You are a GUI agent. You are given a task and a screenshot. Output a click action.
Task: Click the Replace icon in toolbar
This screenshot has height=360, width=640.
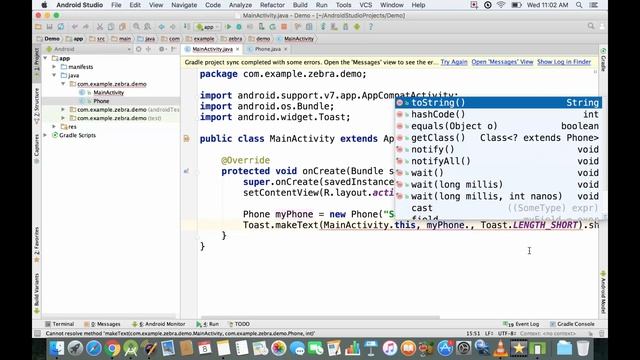coord(147,27)
